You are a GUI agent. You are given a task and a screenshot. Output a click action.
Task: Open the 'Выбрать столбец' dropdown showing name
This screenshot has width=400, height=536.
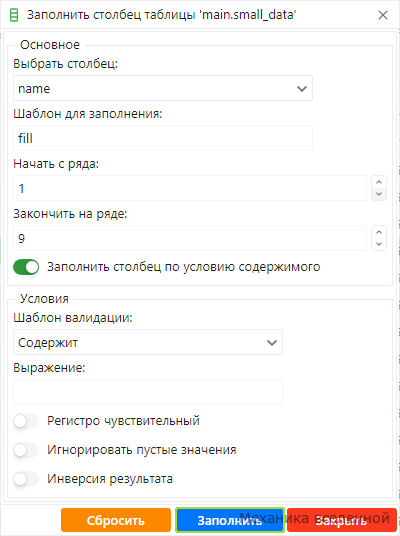(x=163, y=88)
